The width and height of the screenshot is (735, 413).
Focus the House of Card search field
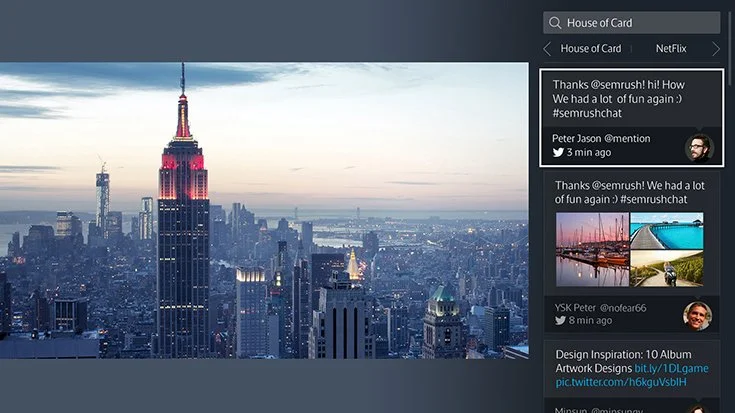[x=631, y=23]
